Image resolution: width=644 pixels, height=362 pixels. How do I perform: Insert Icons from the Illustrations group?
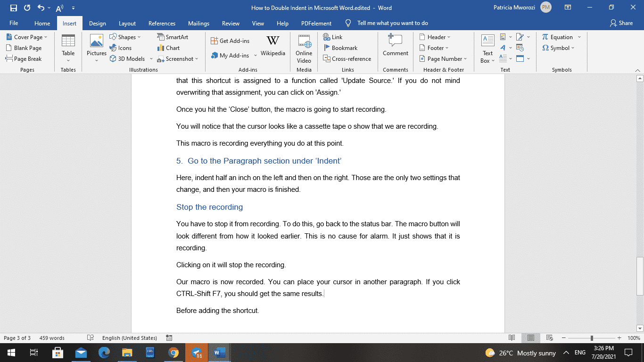[121, 48]
